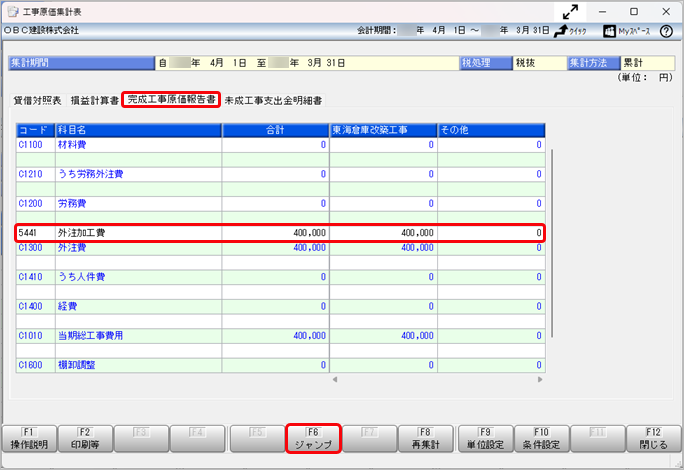Click the fullscreen expand arrows icon
The image size is (684, 470).
[570, 12]
